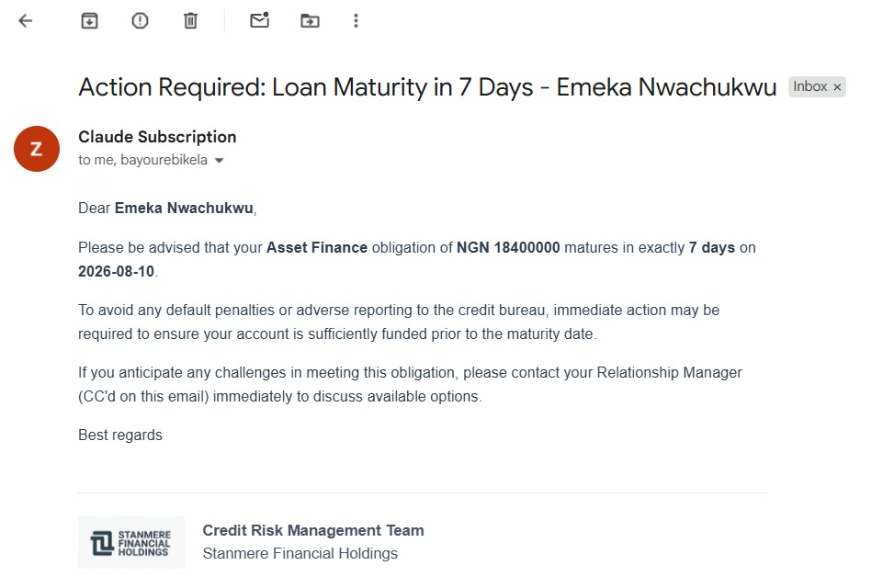The height and width of the screenshot is (588, 883).
Task: Open the three-dot More options menu
Action: tap(356, 21)
